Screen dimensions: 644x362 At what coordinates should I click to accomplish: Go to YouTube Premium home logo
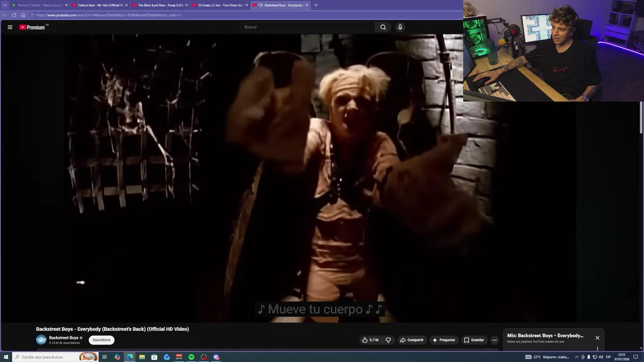point(33,27)
